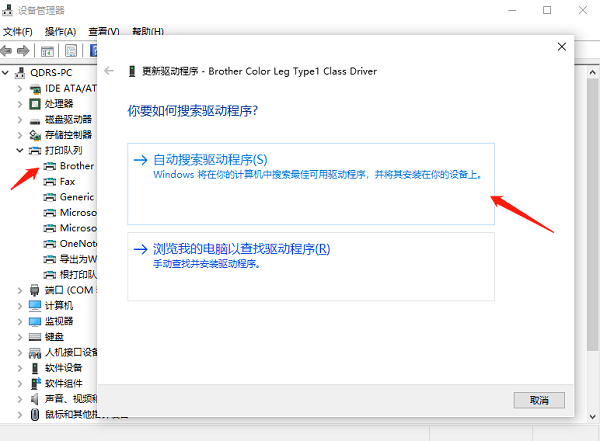Open the 操作(A) menu
Image resolution: width=600 pixels, height=441 pixels.
(x=60, y=32)
